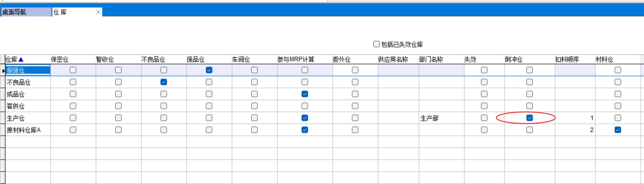This screenshot has height=184, width=644.
Task: Select the 原材料仓库A row name
Action: [x=24, y=130]
